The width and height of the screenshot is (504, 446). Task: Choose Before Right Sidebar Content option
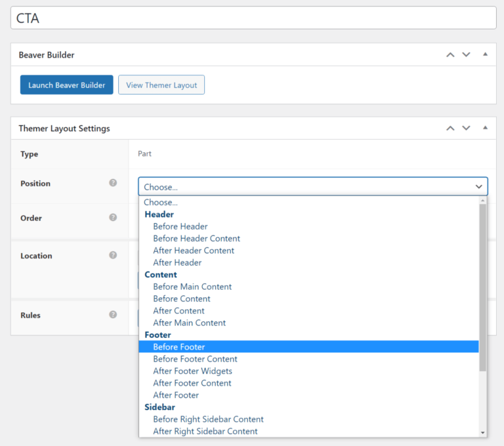pyautogui.click(x=208, y=419)
